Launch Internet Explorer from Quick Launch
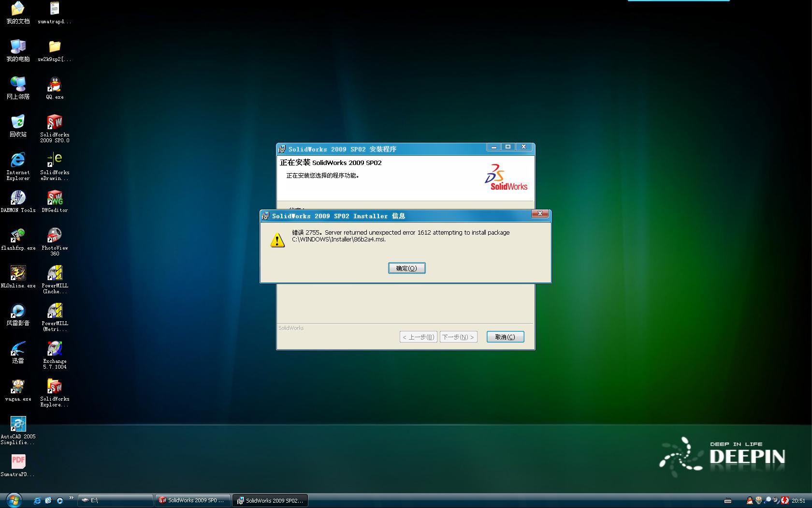This screenshot has width=812, height=508. point(37,501)
